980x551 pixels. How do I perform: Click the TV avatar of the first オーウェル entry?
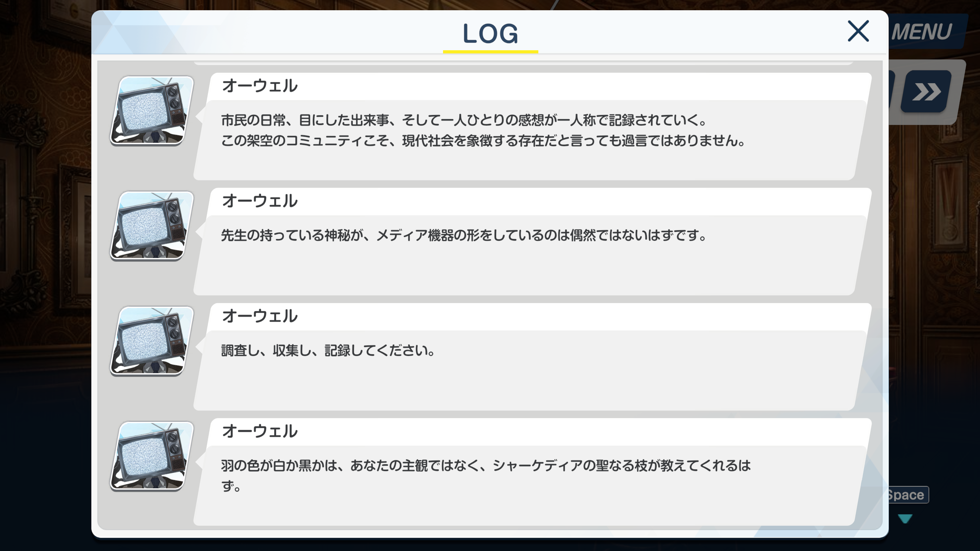[x=152, y=111]
